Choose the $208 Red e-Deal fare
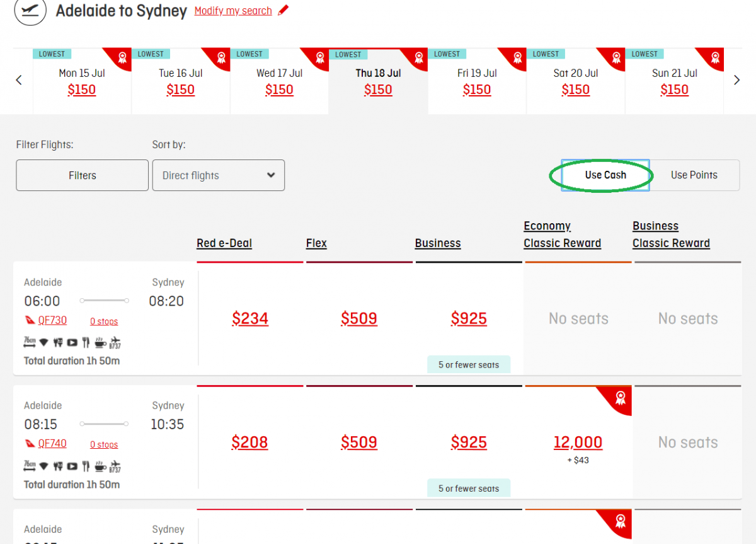756x544 pixels. (249, 443)
